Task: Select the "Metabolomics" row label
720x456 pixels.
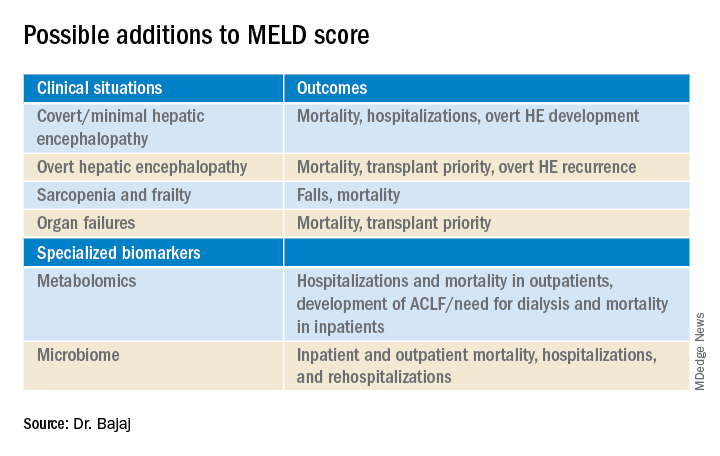Action: coord(85,281)
